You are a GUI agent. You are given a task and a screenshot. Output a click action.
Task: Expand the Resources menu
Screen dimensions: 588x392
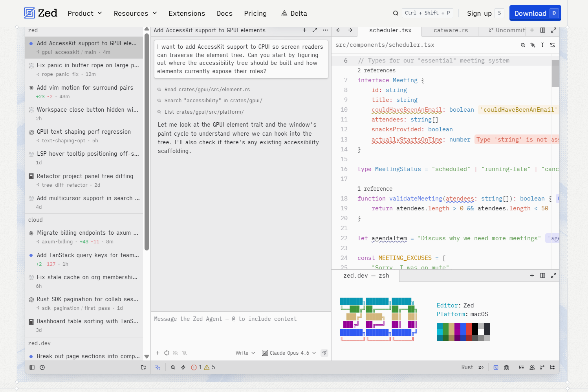[136, 13]
